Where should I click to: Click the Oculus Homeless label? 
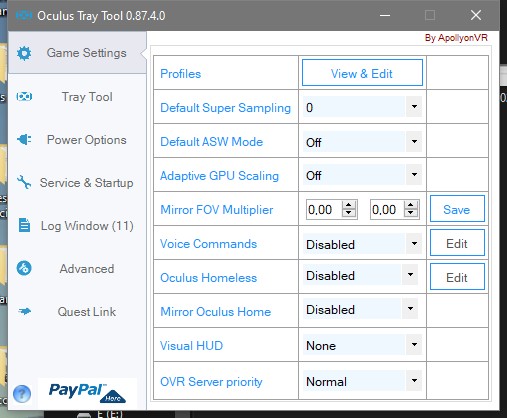(x=208, y=278)
